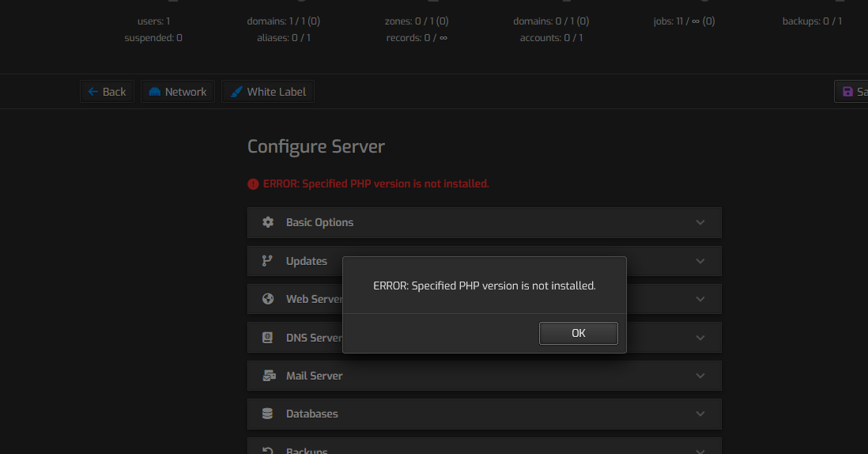Click the gear icon beside Basic Options
The width and height of the screenshot is (868, 454).
click(x=268, y=222)
